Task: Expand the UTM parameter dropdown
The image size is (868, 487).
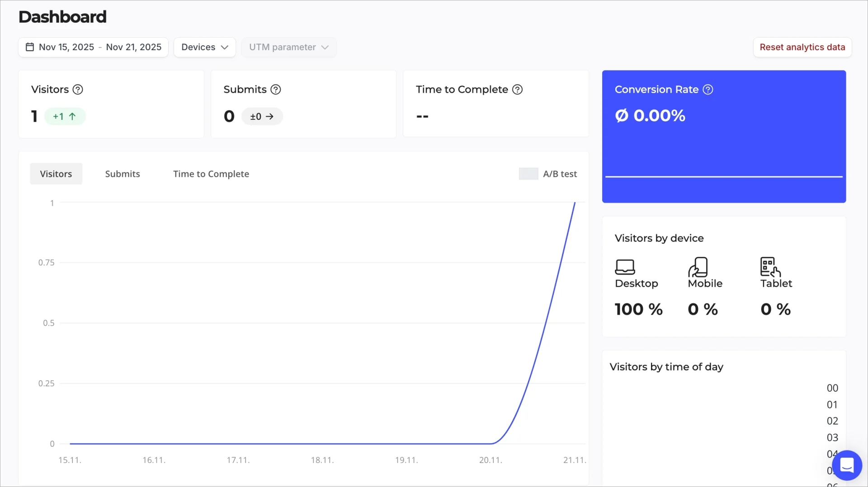Action: point(289,47)
